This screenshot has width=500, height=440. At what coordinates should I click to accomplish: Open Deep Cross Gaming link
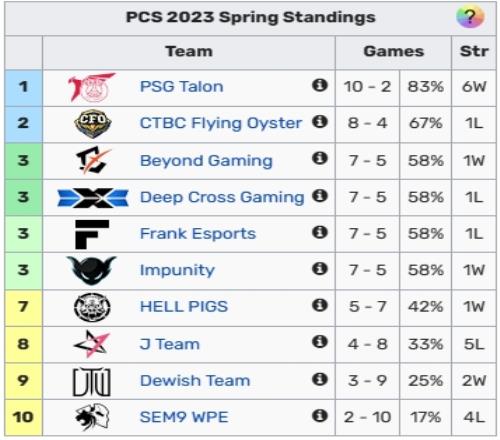coord(222,197)
